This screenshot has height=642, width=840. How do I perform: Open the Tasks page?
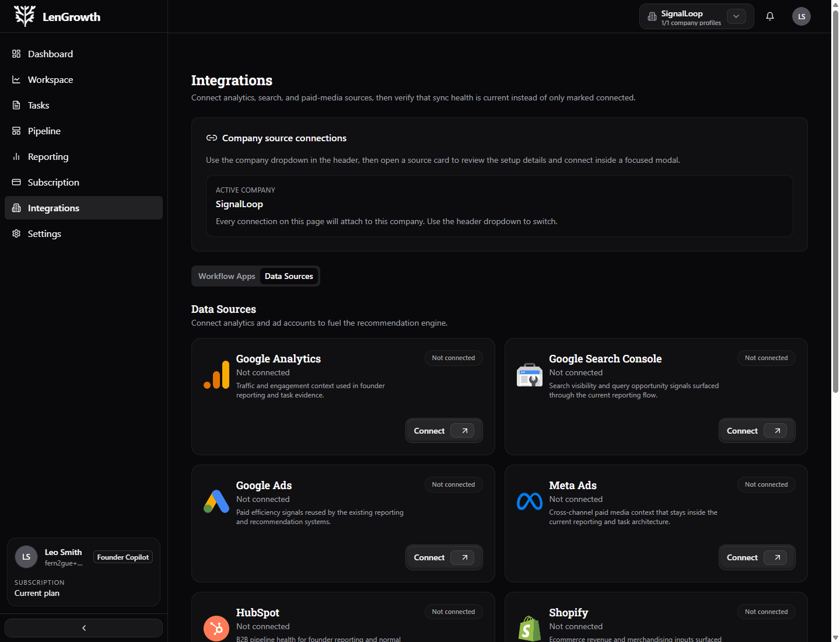[x=83, y=105]
